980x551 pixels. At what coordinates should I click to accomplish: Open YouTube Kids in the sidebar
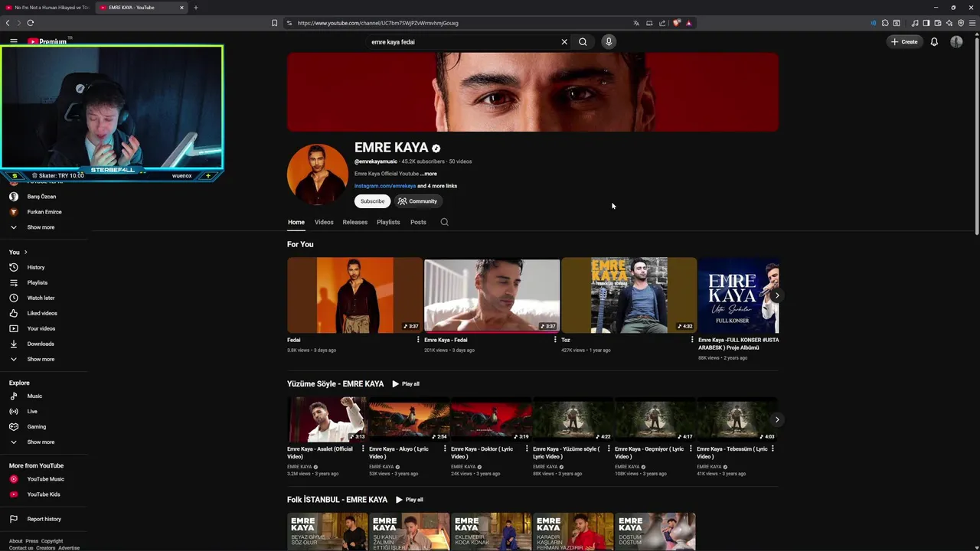coord(44,494)
